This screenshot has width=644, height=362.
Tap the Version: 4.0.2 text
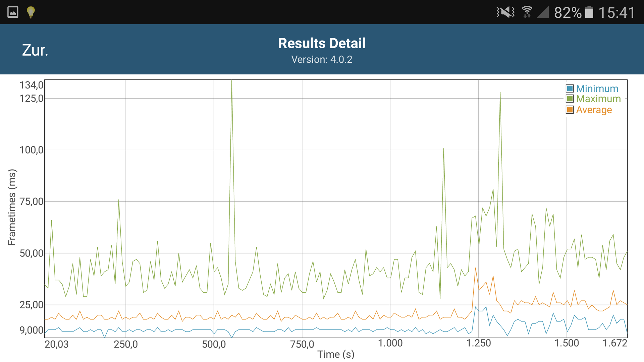tap(322, 60)
